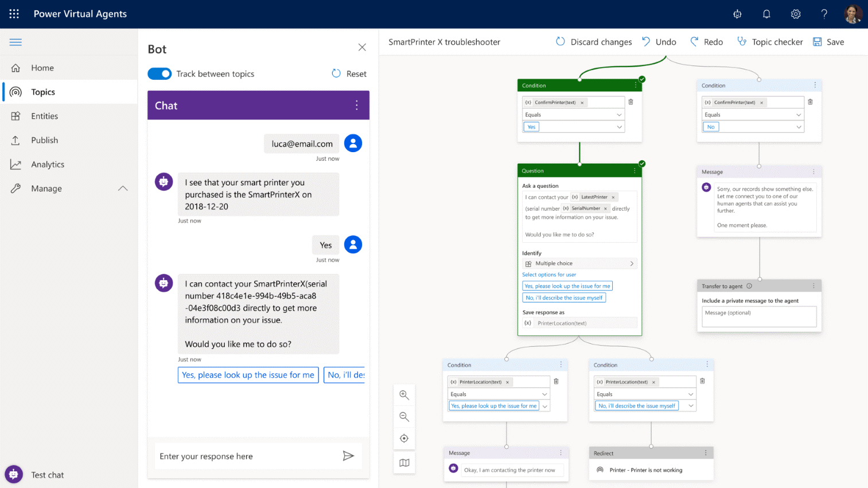Viewport: 868px width, 488px height.
Task: Disable the Track between topics toggle
Action: (159, 73)
